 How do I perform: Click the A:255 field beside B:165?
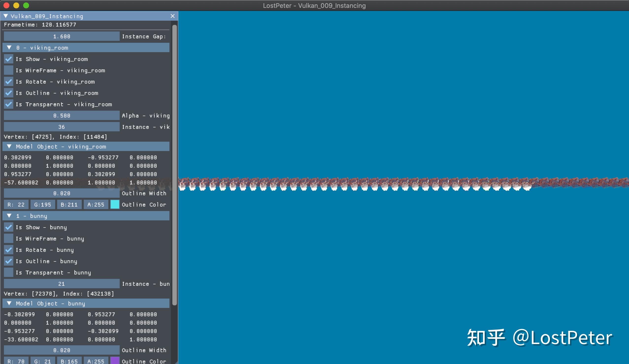click(96, 361)
